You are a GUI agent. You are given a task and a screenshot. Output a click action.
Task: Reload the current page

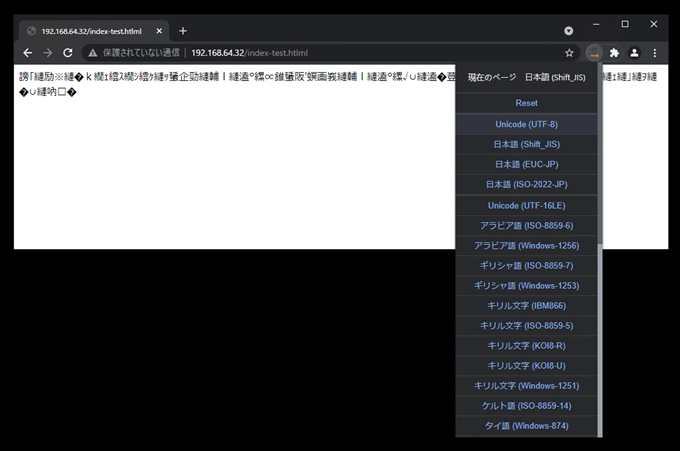point(68,53)
